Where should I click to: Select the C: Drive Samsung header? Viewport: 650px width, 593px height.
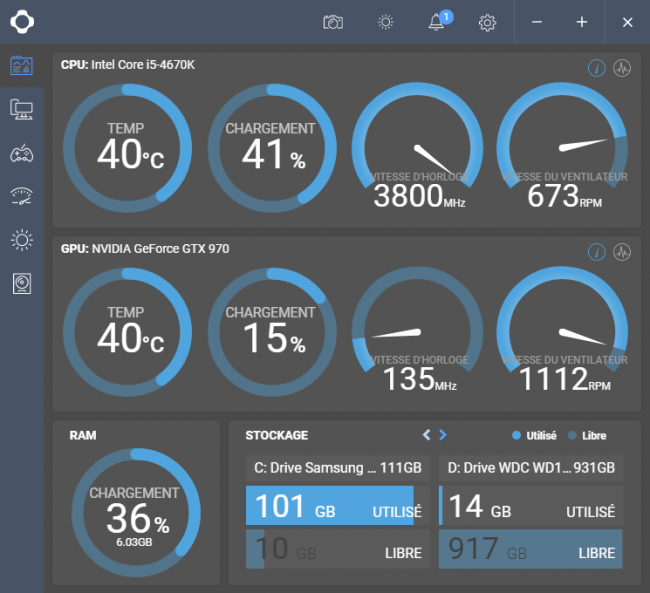338,468
